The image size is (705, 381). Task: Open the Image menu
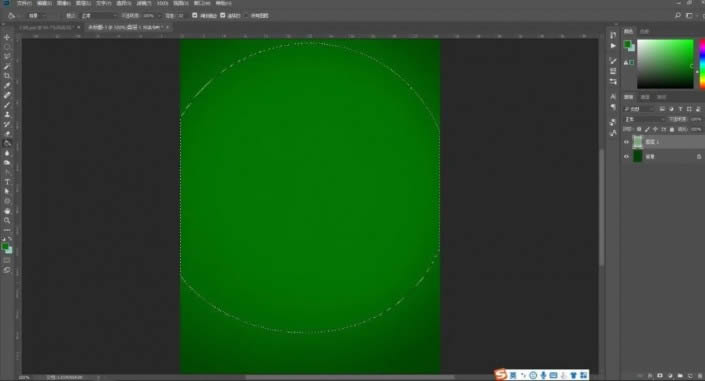(63, 3)
